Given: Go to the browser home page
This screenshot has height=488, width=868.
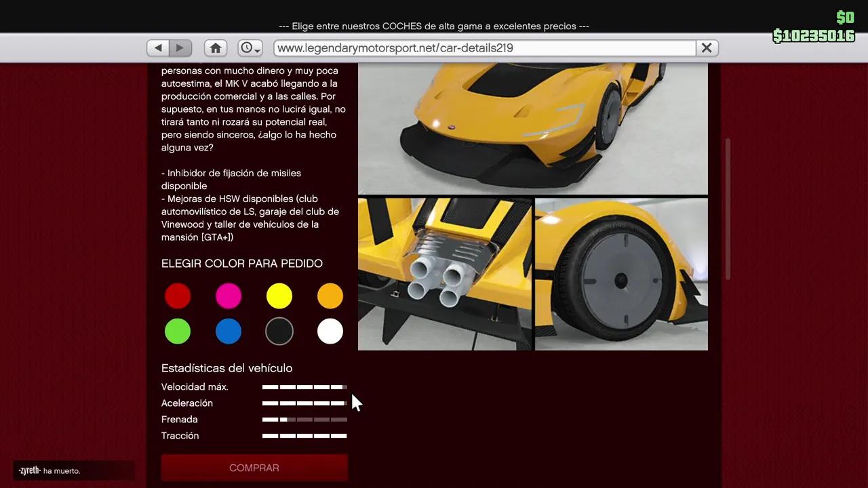Looking at the screenshot, I should point(216,47).
